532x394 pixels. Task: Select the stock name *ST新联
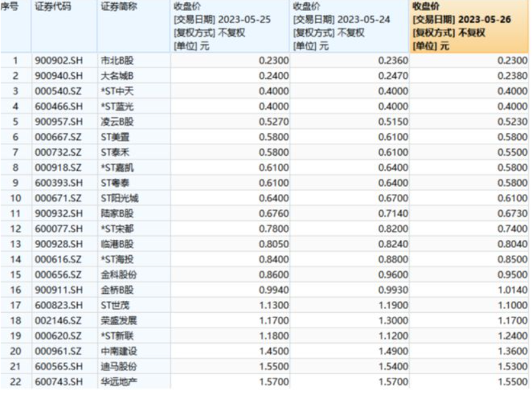[117, 336]
